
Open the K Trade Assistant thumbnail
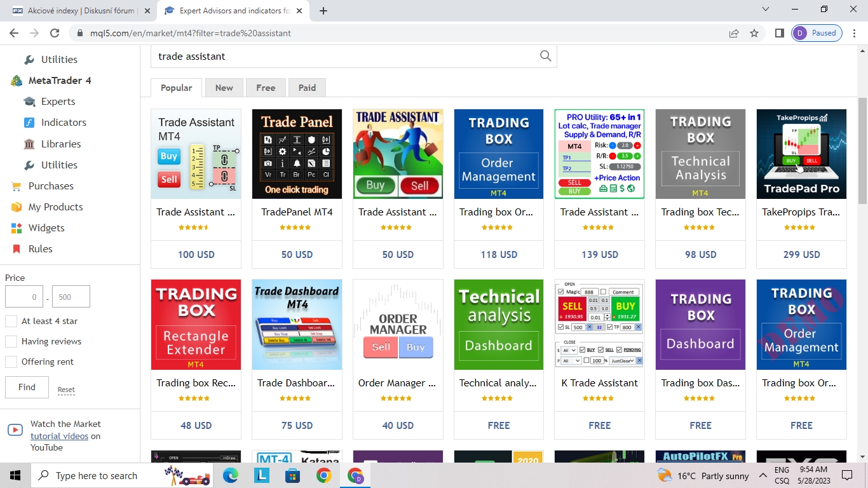pyautogui.click(x=600, y=325)
